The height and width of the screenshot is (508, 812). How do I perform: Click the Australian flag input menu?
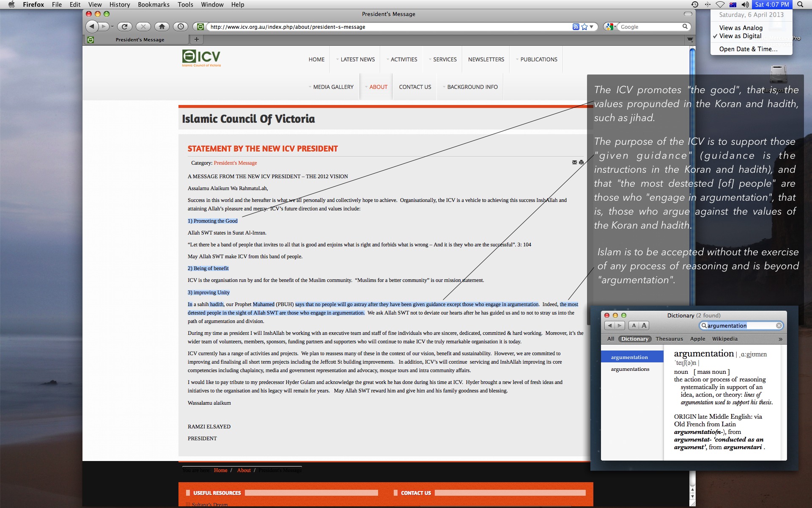tap(733, 4)
